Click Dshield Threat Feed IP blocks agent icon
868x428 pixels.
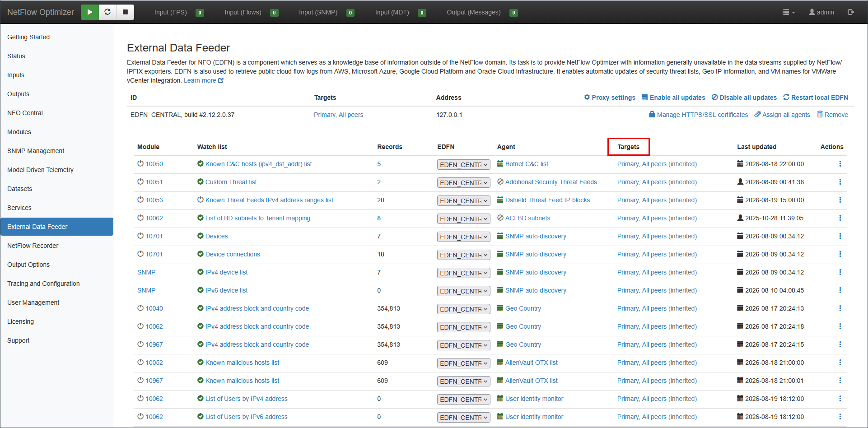(x=500, y=200)
